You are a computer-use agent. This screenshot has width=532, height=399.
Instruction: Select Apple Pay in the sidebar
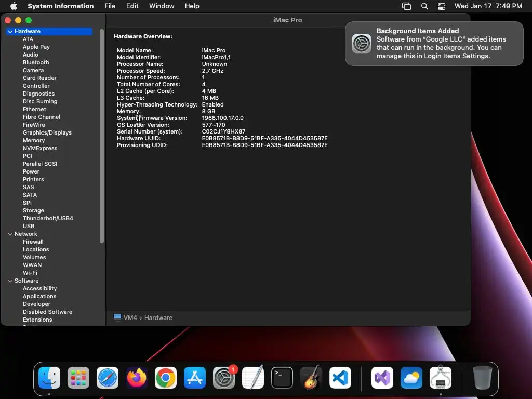[x=36, y=47]
